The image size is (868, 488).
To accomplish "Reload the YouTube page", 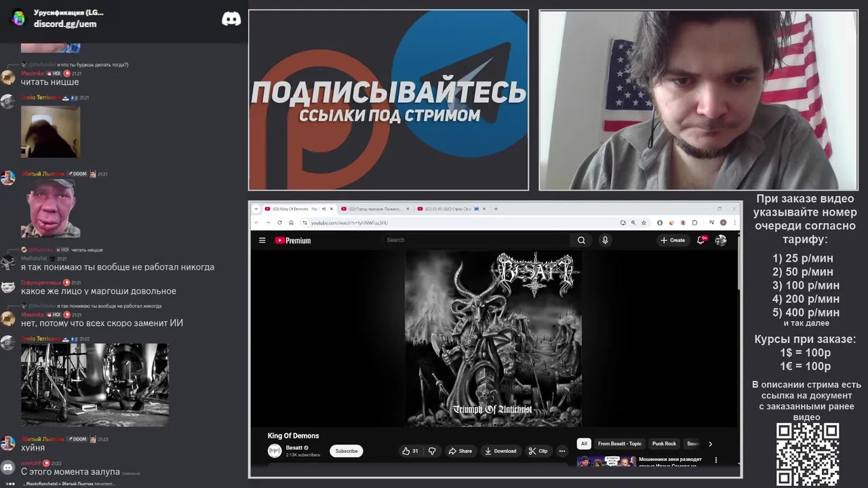I will [279, 222].
